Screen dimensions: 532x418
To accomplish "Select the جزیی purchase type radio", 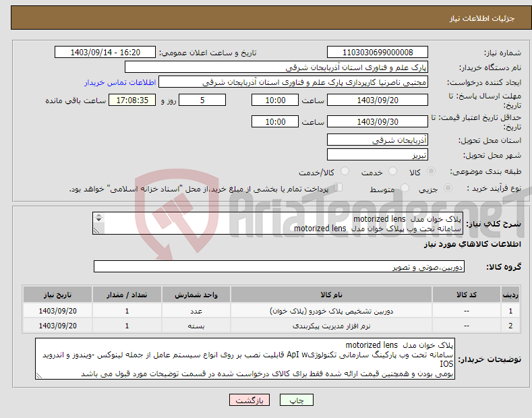I will click(x=448, y=188).
